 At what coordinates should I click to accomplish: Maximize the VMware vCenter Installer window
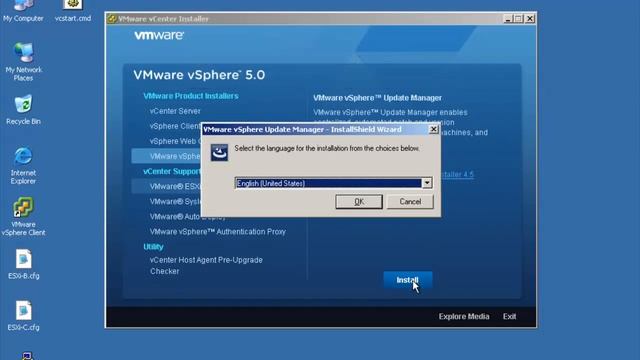tap(518, 19)
